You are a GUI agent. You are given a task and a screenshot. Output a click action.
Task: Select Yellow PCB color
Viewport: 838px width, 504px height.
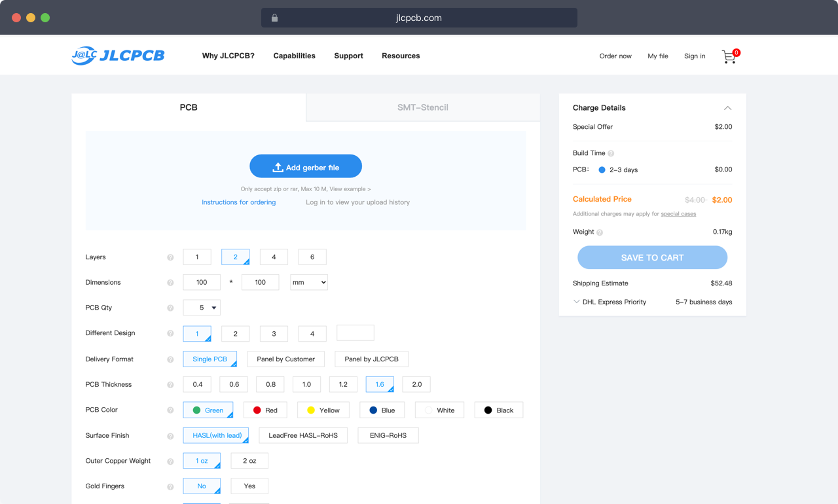(323, 410)
